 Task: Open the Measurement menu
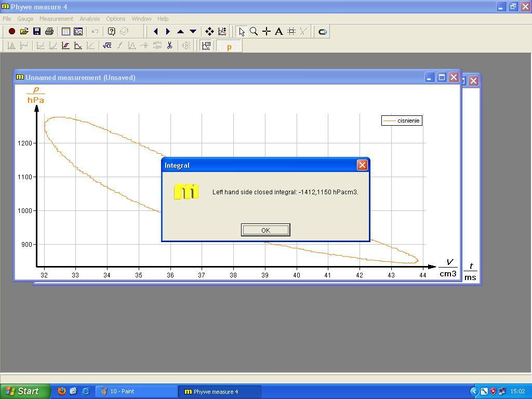(56, 19)
